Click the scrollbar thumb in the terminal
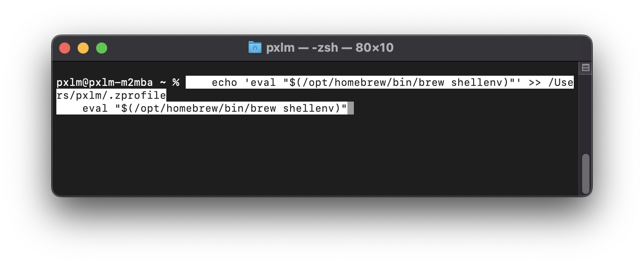 [x=585, y=173]
